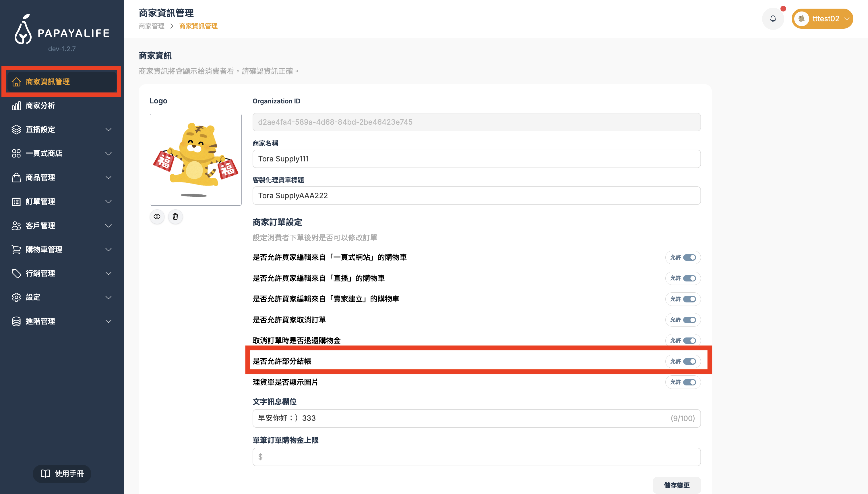Image resolution: width=868 pixels, height=494 pixels.
Task: Delete logo with trash can icon
Action: tap(175, 217)
